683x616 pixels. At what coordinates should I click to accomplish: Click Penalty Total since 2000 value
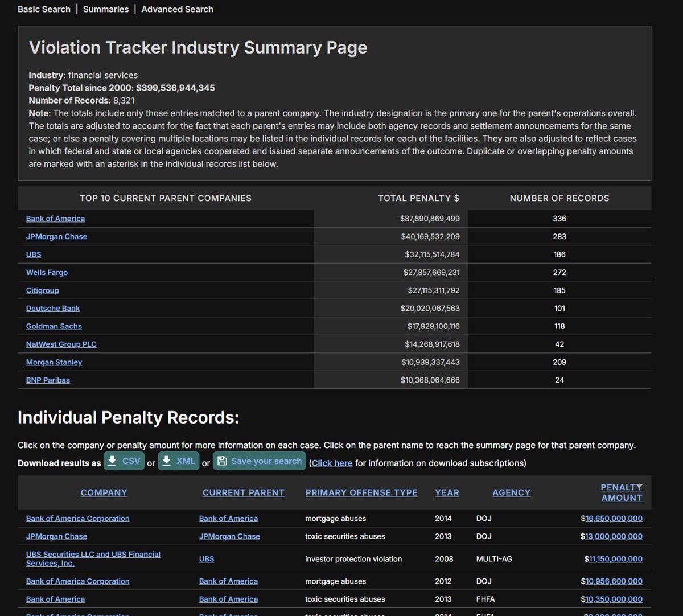point(175,88)
